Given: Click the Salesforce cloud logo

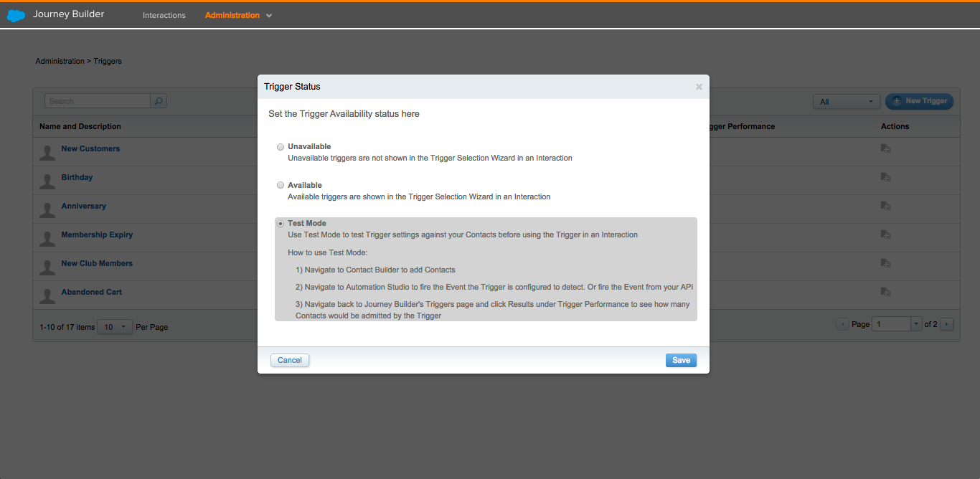Looking at the screenshot, I should click(x=16, y=15).
